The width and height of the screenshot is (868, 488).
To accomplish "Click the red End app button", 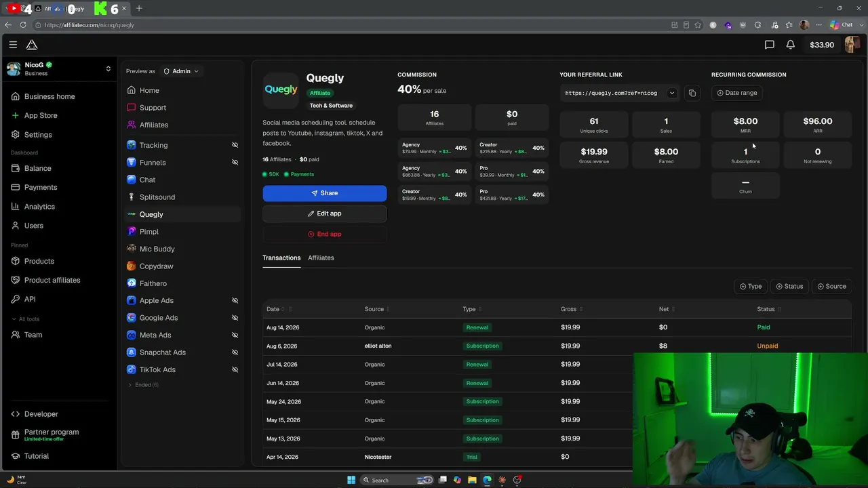I will click(325, 234).
